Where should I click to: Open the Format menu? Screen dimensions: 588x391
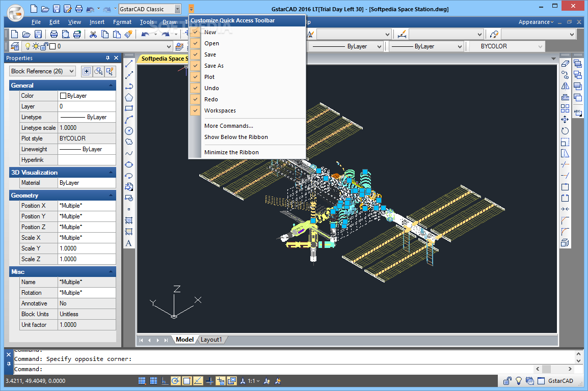pyautogui.click(x=122, y=22)
